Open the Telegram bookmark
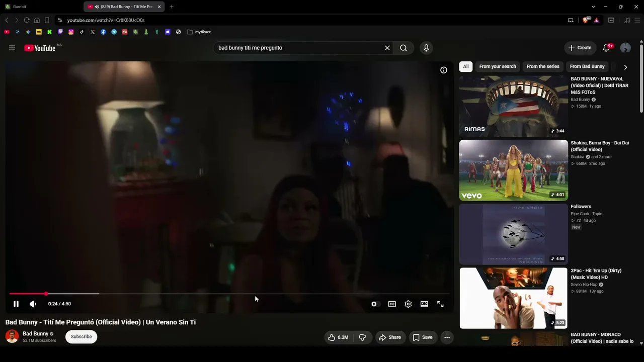Viewport: 644px width, 362px height. [114, 32]
